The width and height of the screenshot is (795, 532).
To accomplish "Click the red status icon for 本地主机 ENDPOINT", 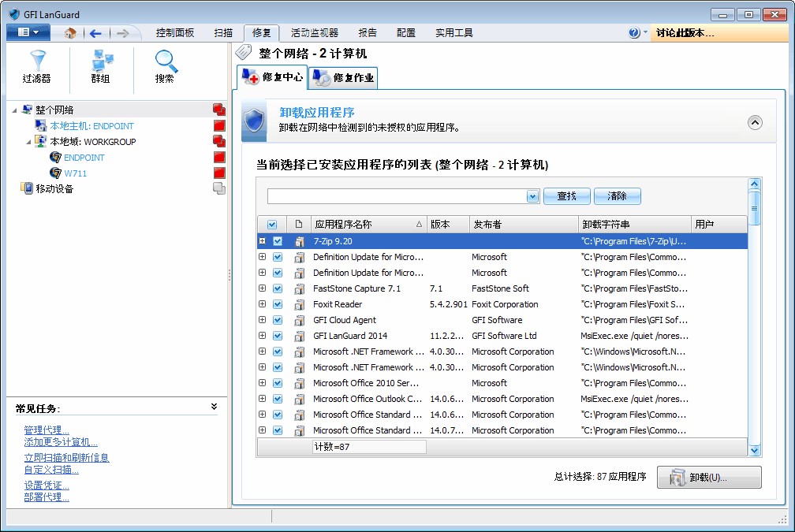I will pyautogui.click(x=219, y=125).
